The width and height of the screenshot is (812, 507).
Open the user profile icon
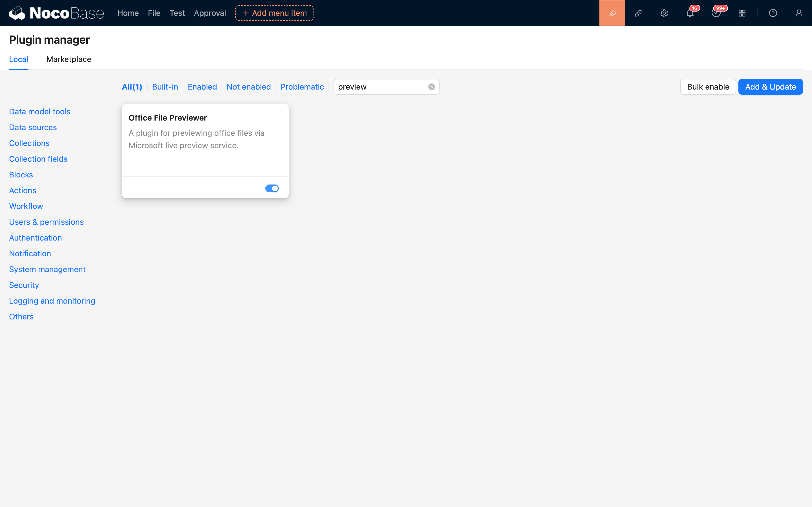pos(798,13)
